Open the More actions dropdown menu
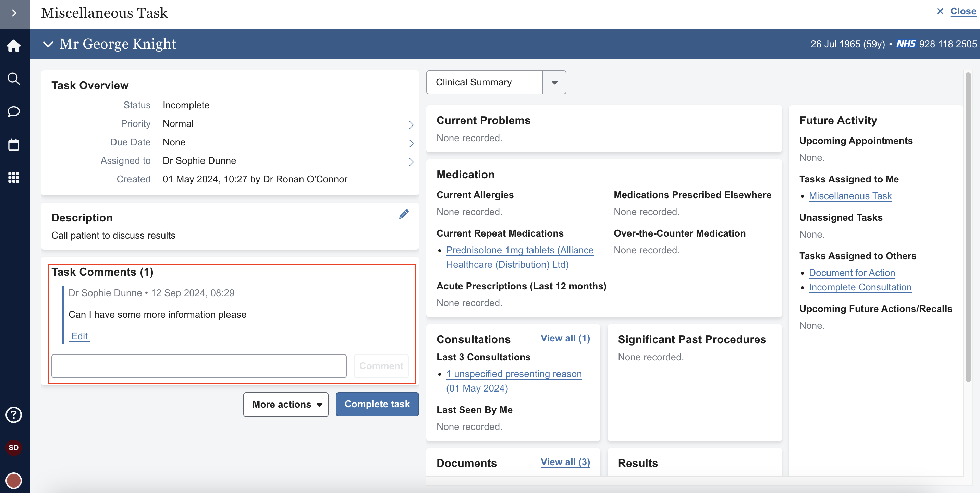The height and width of the screenshot is (493, 980). pyautogui.click(x=286, y=404)
